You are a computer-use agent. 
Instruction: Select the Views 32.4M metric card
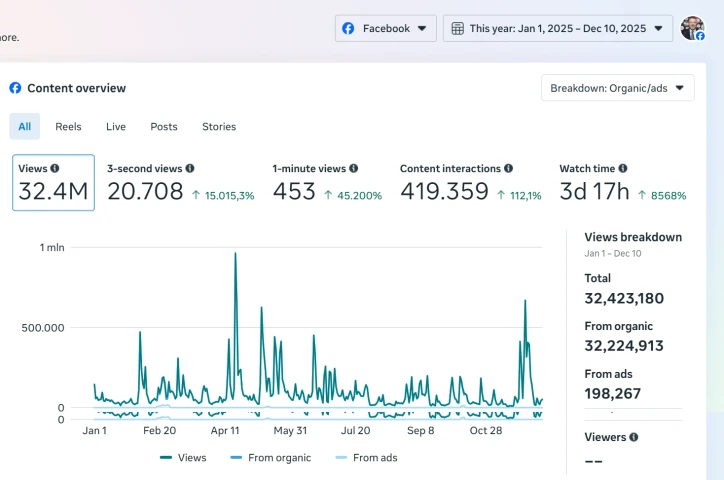54,183
